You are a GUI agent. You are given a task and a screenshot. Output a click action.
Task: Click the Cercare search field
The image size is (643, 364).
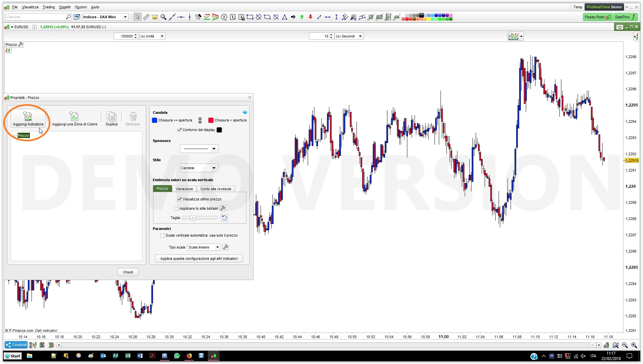coord(36,17)
